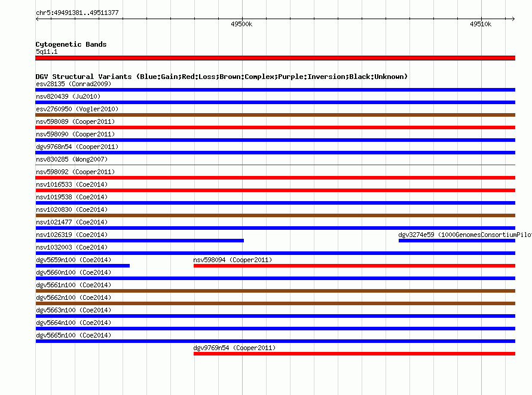This screenshot has height=395, width=532.
Task: Select the blue bar of dgv5665n100
Action: click(275, 341)
